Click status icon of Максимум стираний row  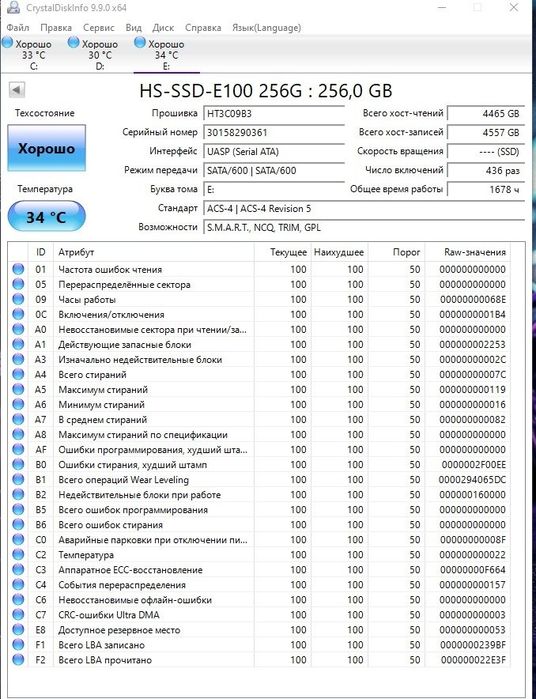pyautogui.click(x=18, y=389)
